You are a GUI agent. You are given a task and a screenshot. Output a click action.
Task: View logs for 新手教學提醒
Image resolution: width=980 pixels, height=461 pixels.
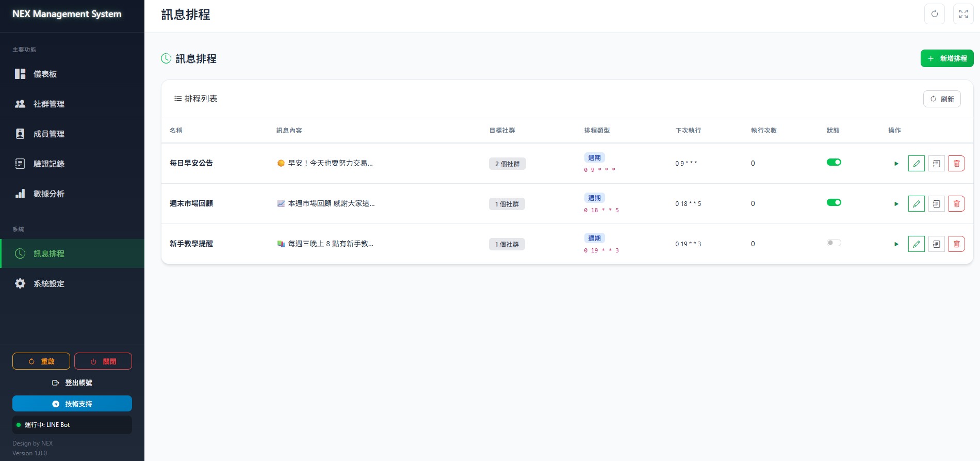click(x=936, y=244)
